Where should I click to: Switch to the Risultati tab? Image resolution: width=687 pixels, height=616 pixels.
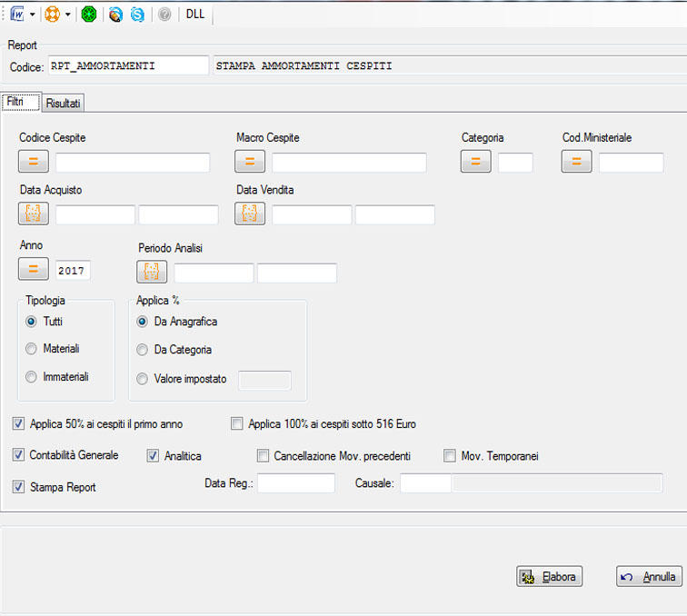(63, 103)
